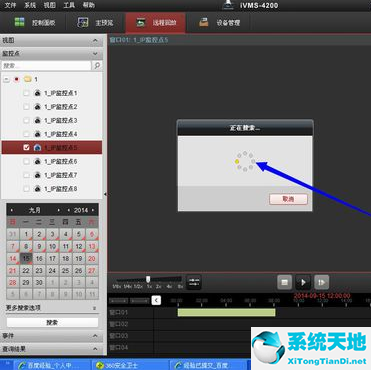Collapse the 视图 panel section

[x=95, y=40]
